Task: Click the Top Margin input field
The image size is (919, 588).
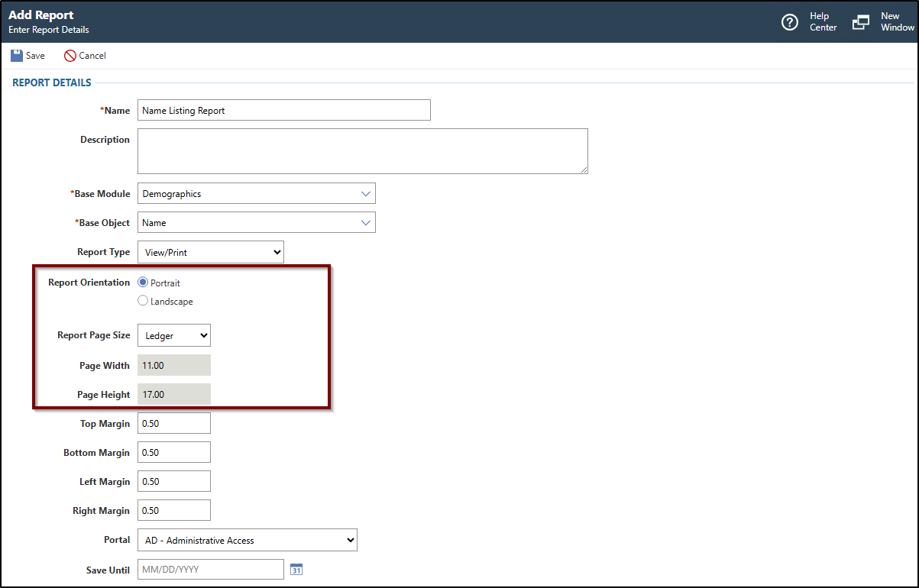Action: [173, 424]
